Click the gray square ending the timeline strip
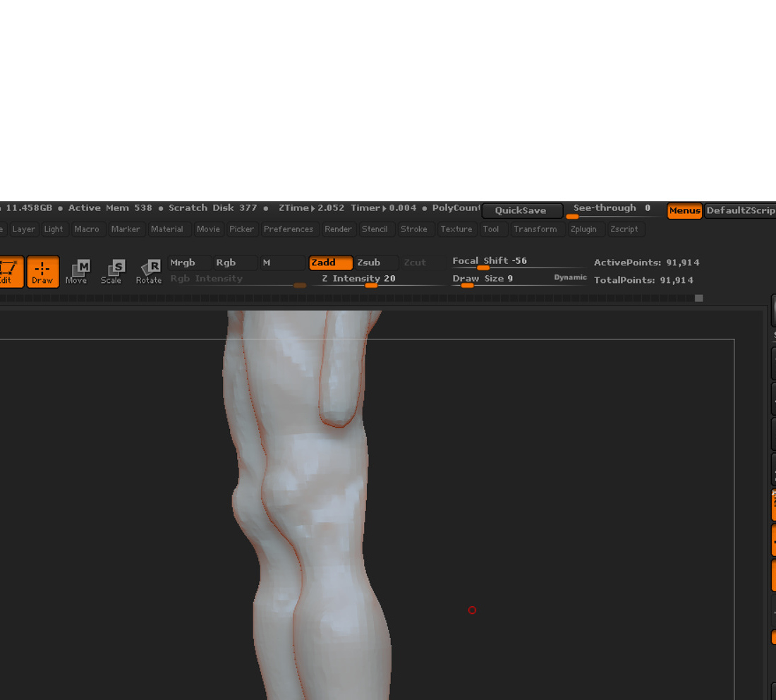 tap(699, 298)
